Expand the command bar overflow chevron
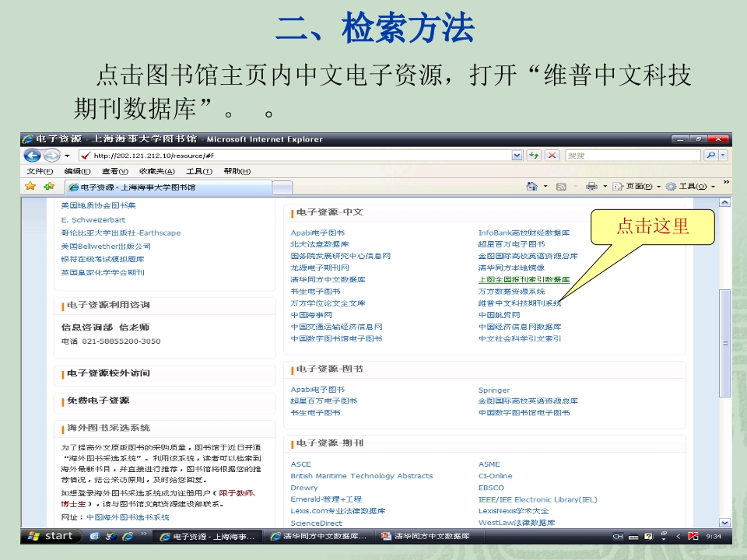This screenshot has width=747, height=560. (x=726, y=182)
